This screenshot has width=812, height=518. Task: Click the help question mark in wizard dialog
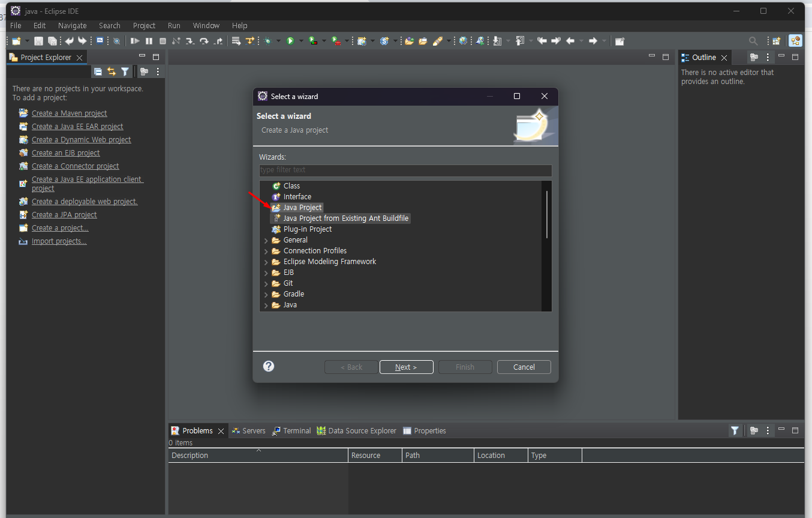tap(269, 366)
